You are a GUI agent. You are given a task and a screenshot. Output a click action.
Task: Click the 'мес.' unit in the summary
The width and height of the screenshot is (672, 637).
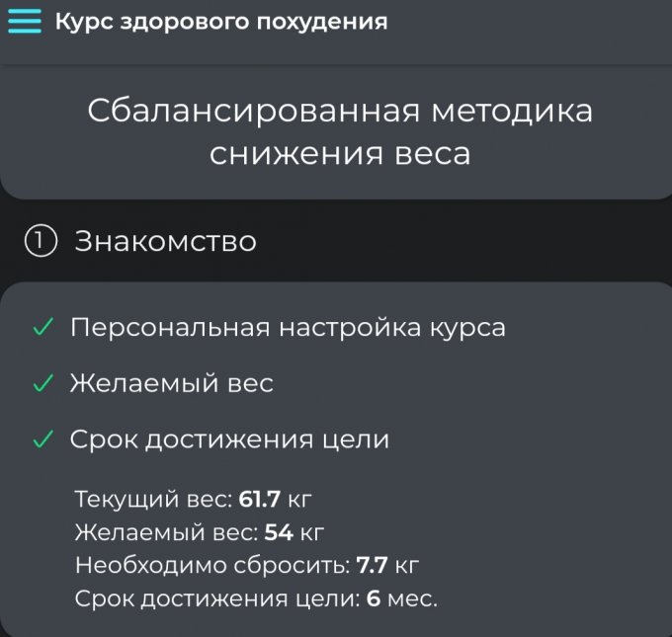(x=411, y=598)
